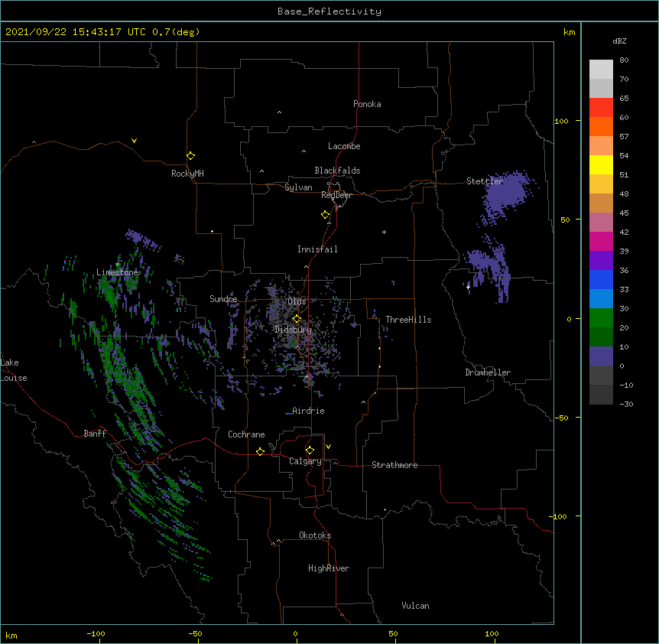Click the Didsbury town label
Image resolution: width=659 pixels, height=644 pixels.
294,330
